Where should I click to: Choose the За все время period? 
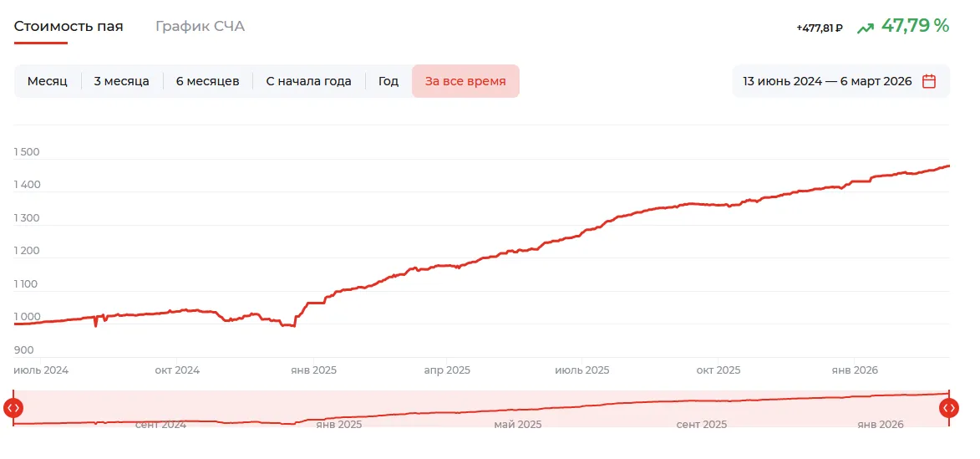coord(465,81)
